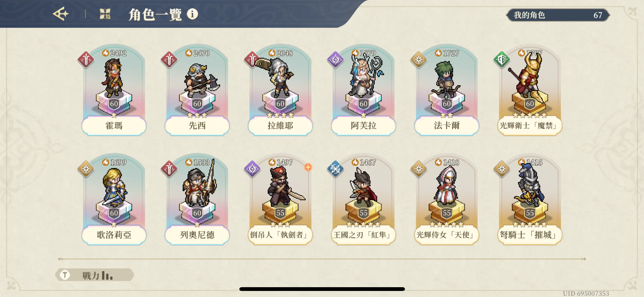Screen dimensions: 644x297
Task: Tap the 阿芙拉 name label
Action: pos(363,125)
